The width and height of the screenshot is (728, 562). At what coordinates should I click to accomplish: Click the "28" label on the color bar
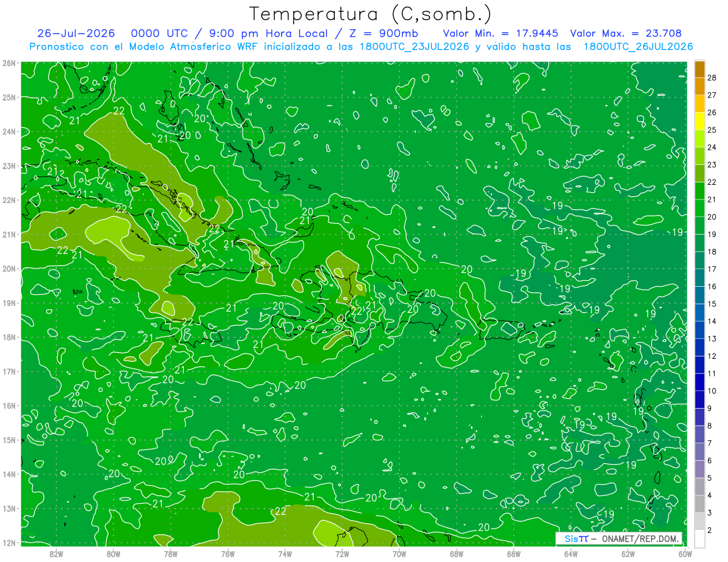point(712,78)
